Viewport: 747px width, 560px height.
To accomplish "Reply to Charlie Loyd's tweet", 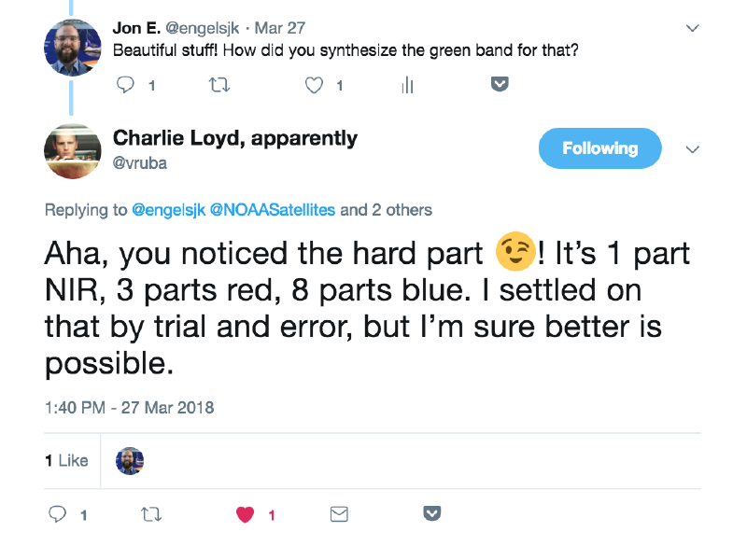I will 58,513.
